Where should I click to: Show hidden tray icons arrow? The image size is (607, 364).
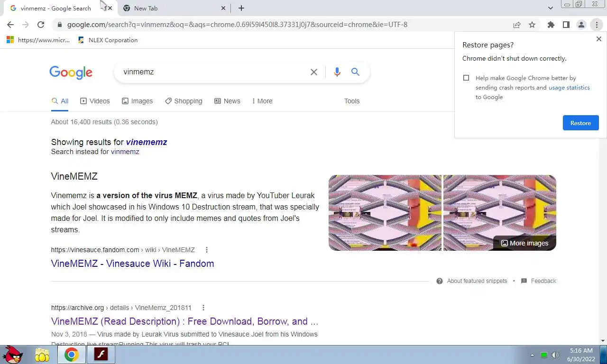(532, 355)
